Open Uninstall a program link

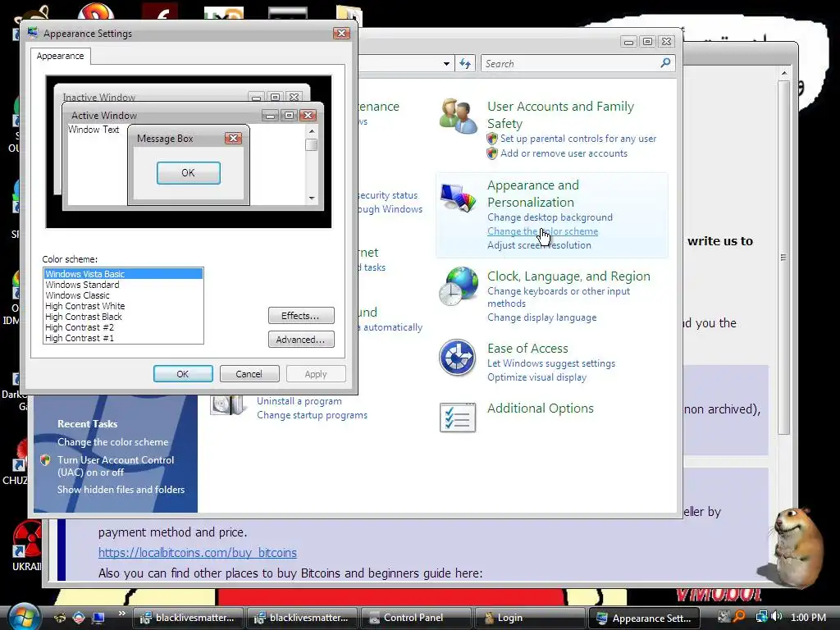click(299, 401)
